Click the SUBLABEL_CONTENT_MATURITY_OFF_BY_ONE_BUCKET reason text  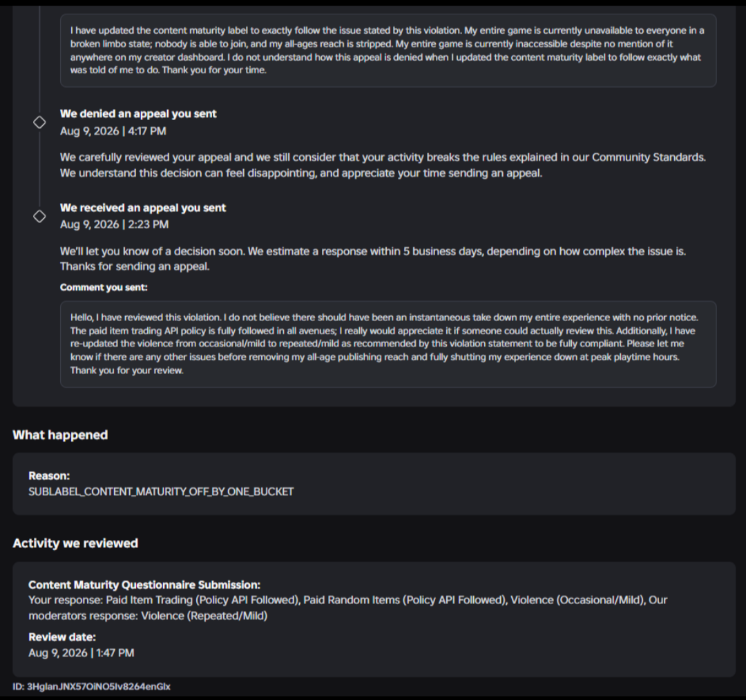(161, 492)
